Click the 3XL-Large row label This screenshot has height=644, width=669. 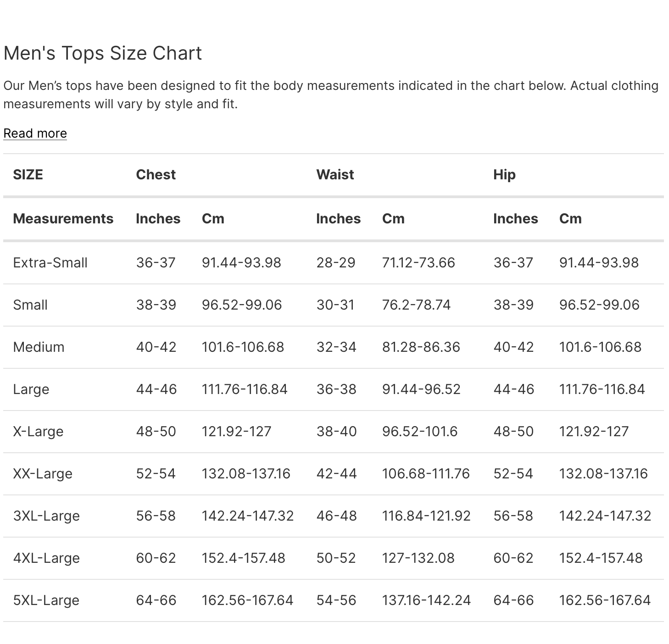46,516
